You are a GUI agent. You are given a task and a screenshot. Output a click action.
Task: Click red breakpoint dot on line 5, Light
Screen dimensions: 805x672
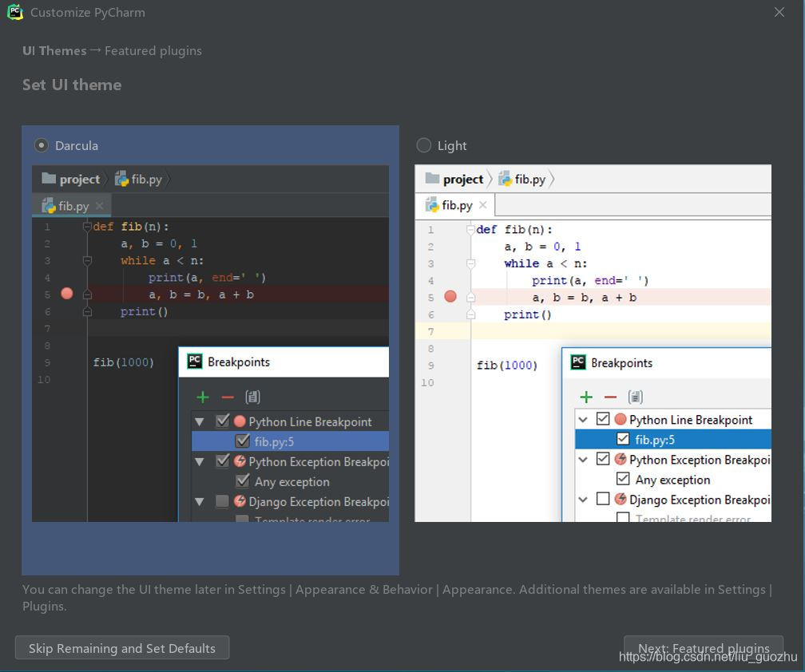(x=450, y=296)
